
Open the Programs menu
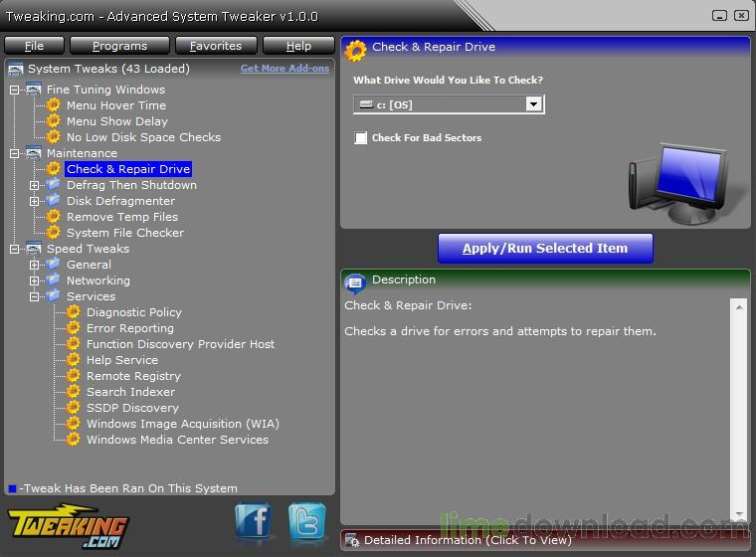click(x=119, y=46)
